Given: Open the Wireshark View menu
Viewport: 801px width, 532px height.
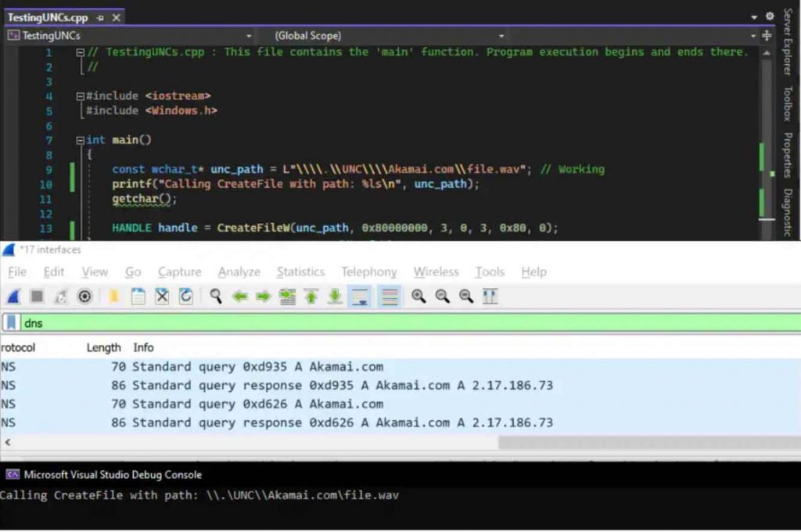Looking at the screenshot, I should click(x=95, y=272).
